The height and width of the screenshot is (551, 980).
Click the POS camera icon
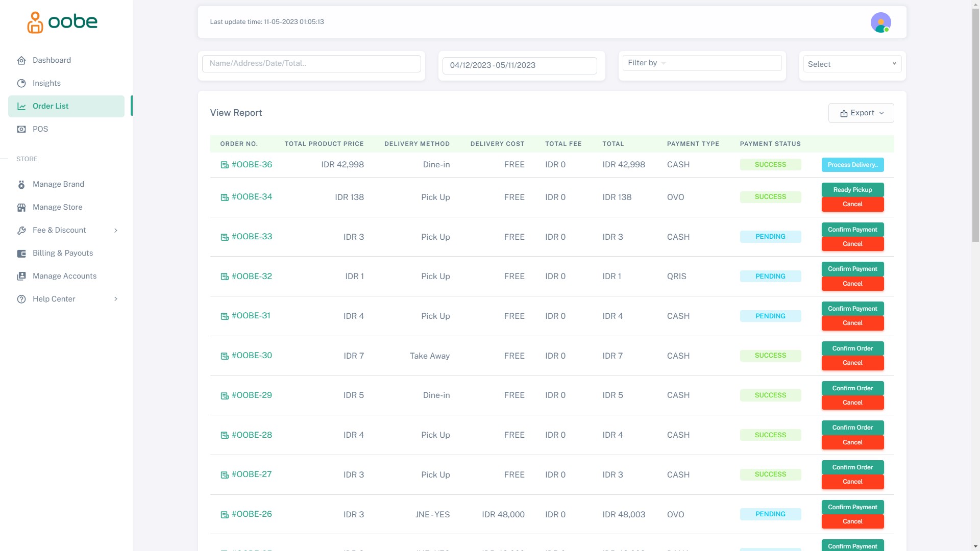tap(21, 129)
